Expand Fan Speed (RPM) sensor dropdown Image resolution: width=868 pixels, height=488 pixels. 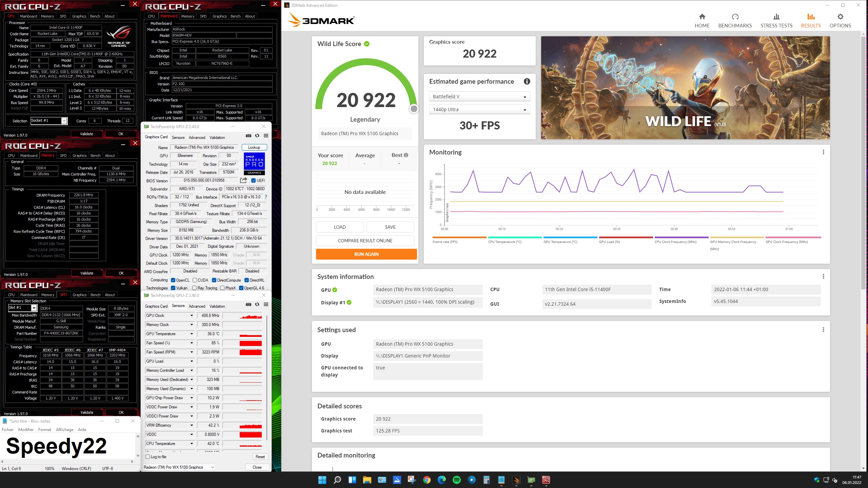(192, 352)
